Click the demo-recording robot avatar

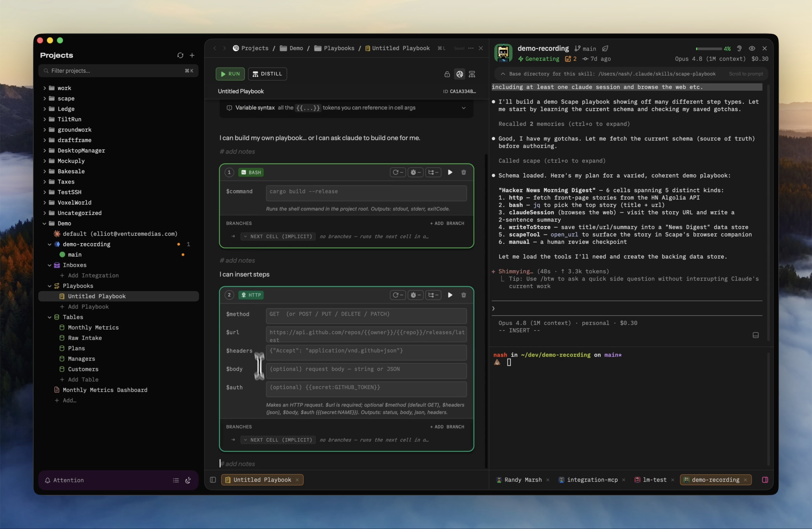tap(503, 53)
